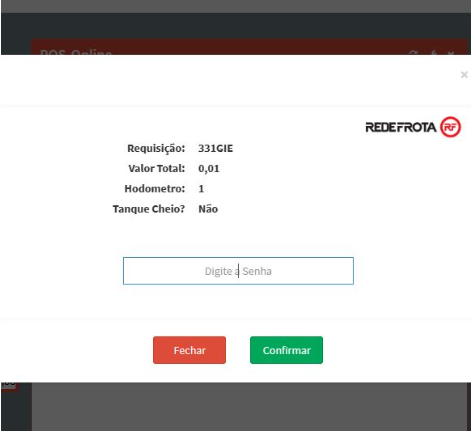471x431 pixels.
Task: Focus the Digite a Senha password field
Action: pyautogui.click(x=238, y=271)
